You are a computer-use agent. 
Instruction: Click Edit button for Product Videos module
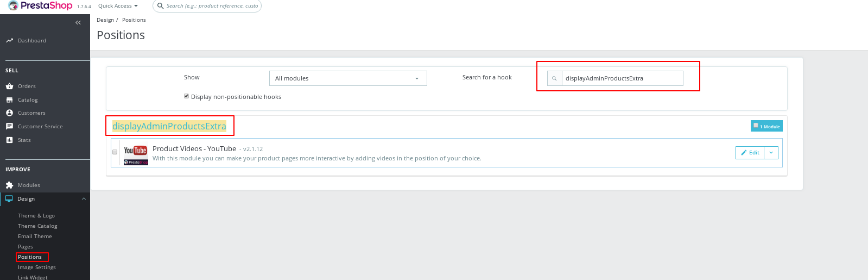750,153
